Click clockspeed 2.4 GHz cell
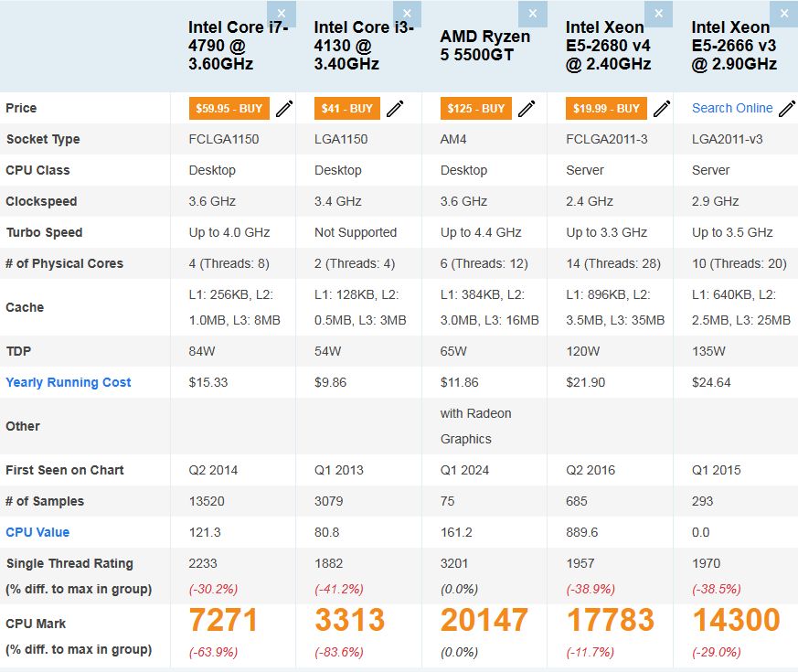 coord(590,201)
